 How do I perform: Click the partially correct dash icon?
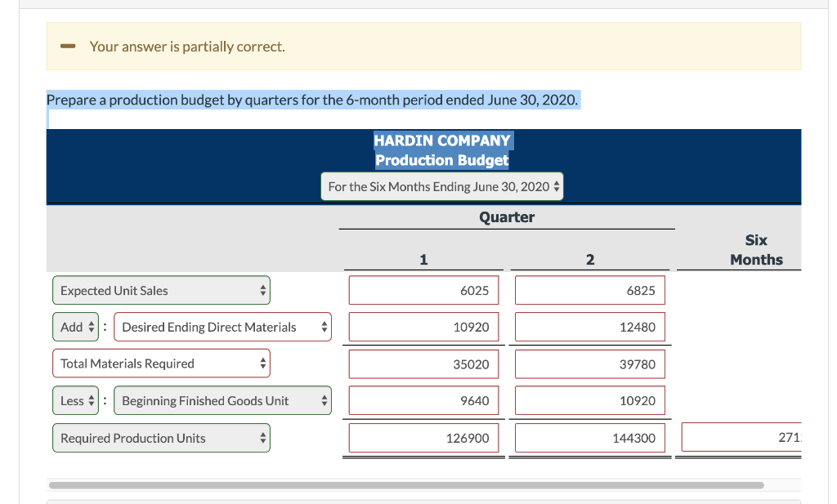[68, 47]
